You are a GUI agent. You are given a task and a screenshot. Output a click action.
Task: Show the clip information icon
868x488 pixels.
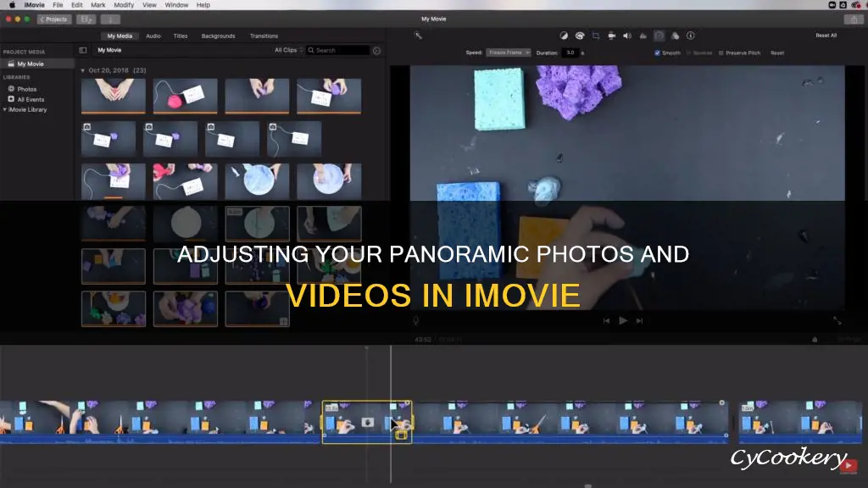(x=690, y=36)
